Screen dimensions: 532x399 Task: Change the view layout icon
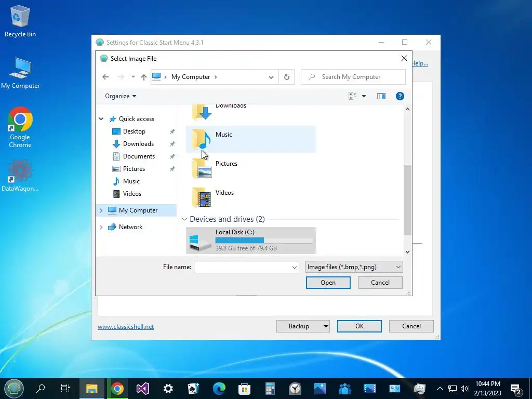353,96
